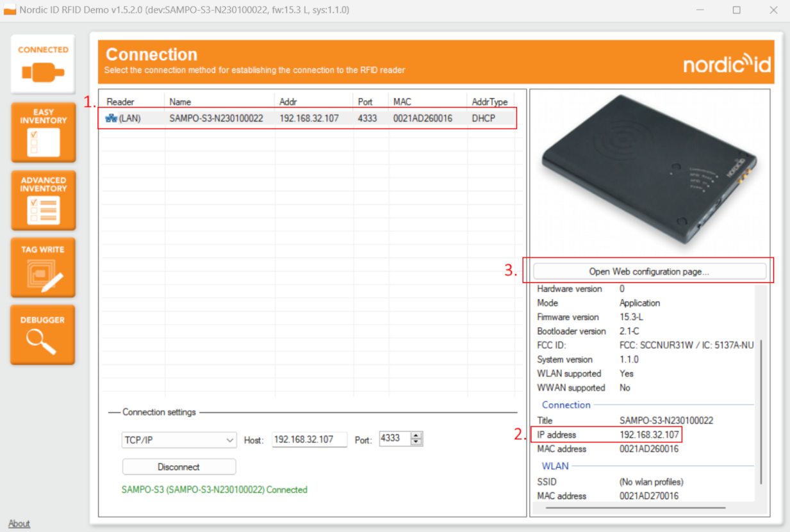Image resolution: width=790 pixels, height=532 pixels.
Task: Open the About link
Action: (x=19, y=524)
